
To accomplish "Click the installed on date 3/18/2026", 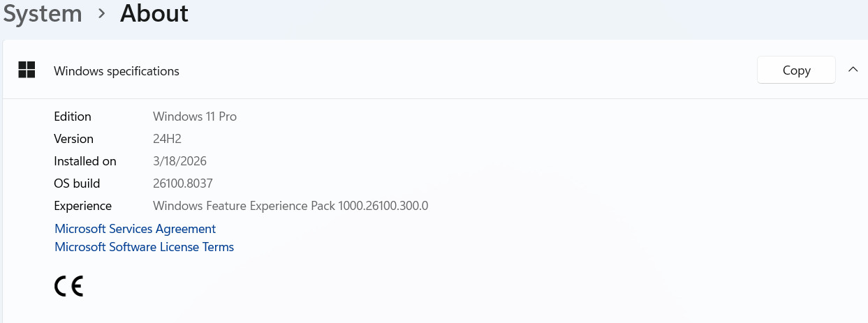I will click(x=179, y=161).
